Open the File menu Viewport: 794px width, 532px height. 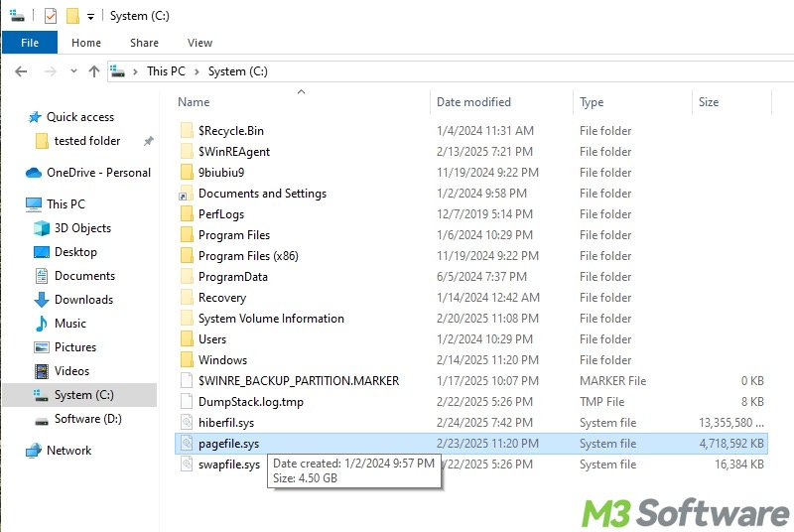[x=30, y=43]
